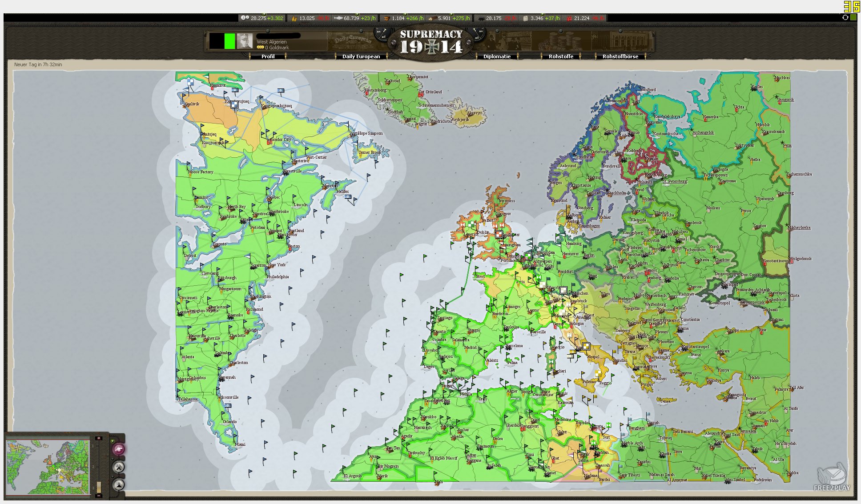The width and height of the screenshot is (861, 504).
Task: Click the 'Marrakesh' city label
Action: (x=422, y=428)
